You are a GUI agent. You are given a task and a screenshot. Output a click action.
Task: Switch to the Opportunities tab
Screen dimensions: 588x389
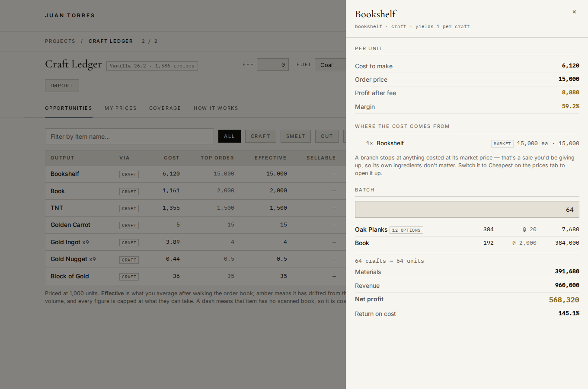tap(69, 108)
